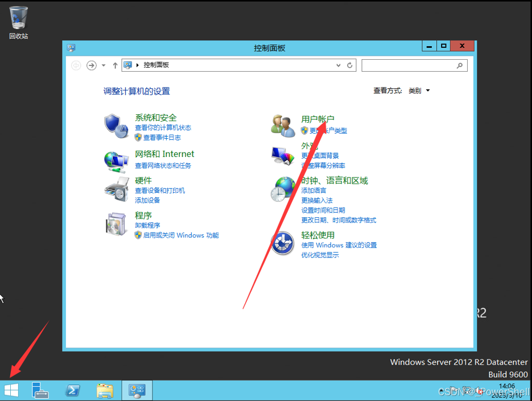Open 用户帐户 category heading
This screenshot has width=532, height=401.
[x=317, y=119]
